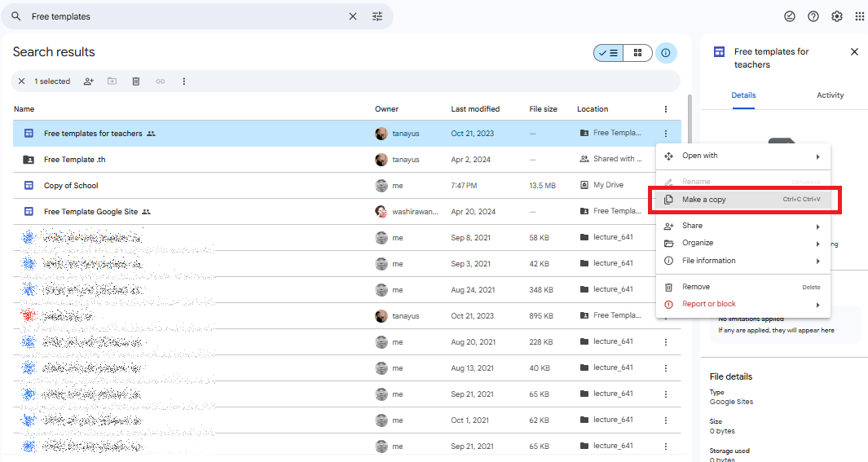Switch to the Activity tab
This screenshot has width=868, height=462.
830,95
